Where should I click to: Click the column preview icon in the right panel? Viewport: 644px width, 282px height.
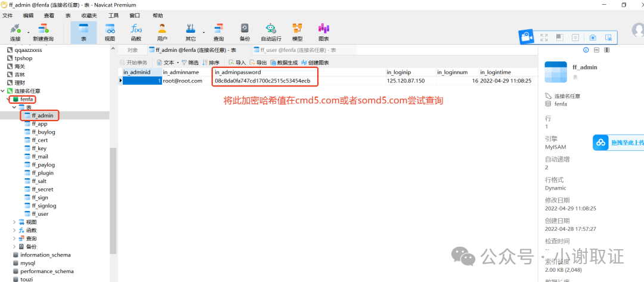click(606, 49)
